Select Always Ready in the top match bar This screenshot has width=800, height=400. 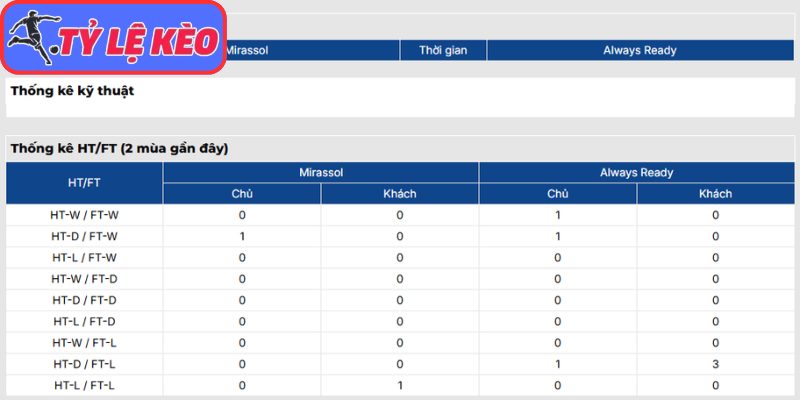[x=640, y=50]
